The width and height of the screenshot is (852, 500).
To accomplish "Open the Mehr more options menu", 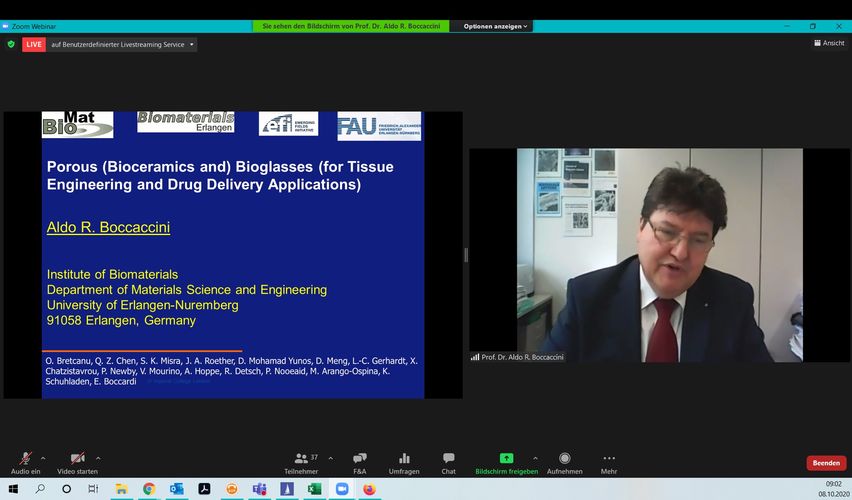I will click(x=609, y=461).
